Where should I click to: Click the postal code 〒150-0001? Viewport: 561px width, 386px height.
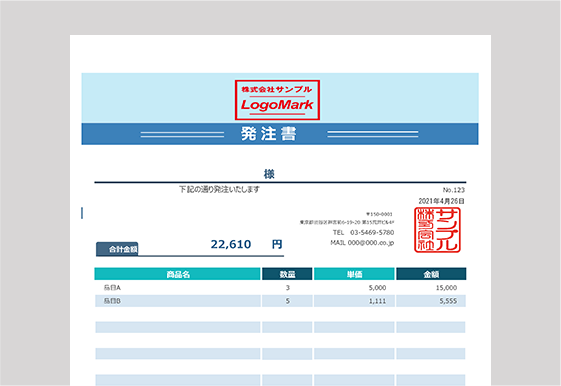379,214
